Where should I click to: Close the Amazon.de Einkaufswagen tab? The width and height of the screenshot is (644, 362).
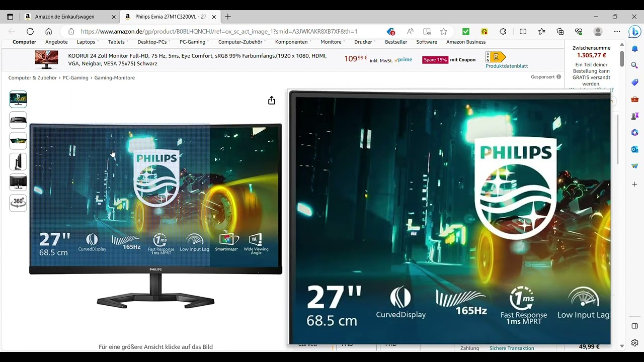point(114,17)
